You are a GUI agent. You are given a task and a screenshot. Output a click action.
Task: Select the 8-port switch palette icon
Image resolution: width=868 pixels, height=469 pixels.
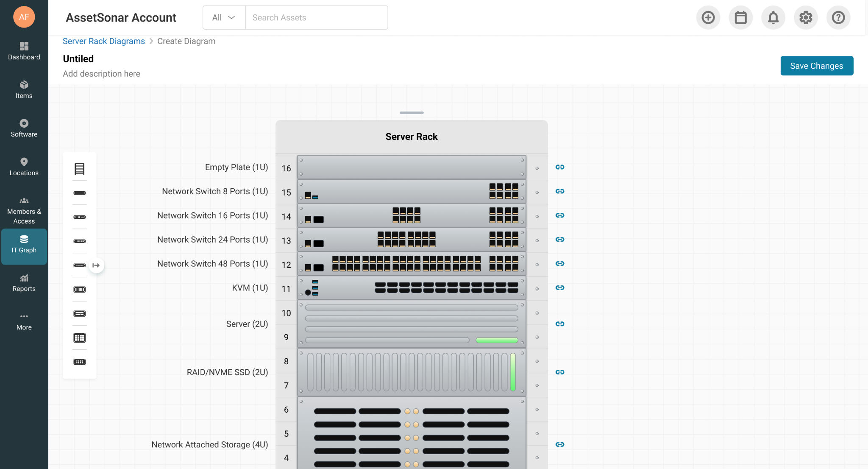pos(80,217)
